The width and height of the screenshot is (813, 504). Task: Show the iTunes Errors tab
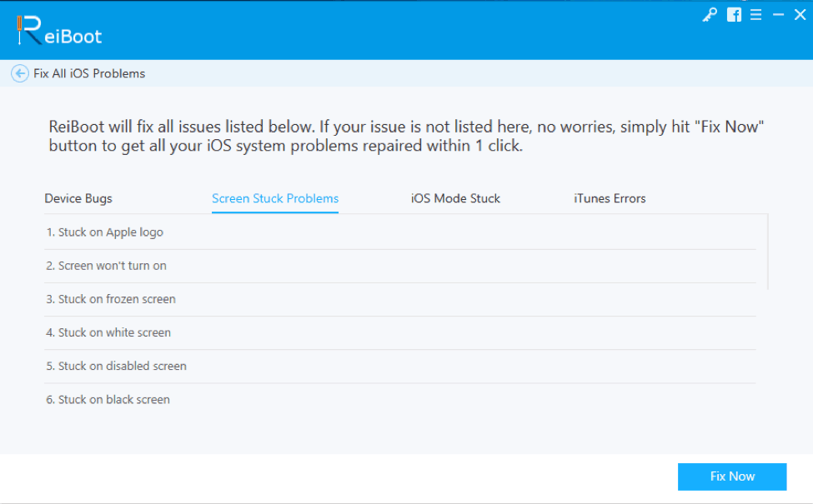pyautogui.click(x=610, y=198)
